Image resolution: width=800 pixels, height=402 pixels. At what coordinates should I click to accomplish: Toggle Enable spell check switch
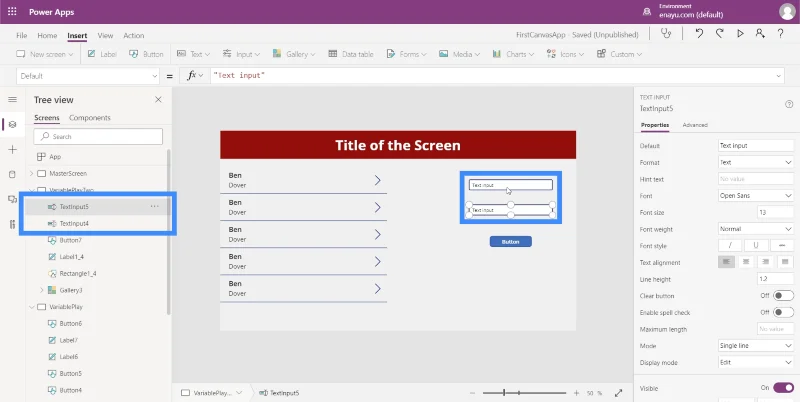(x=783, y=312)
